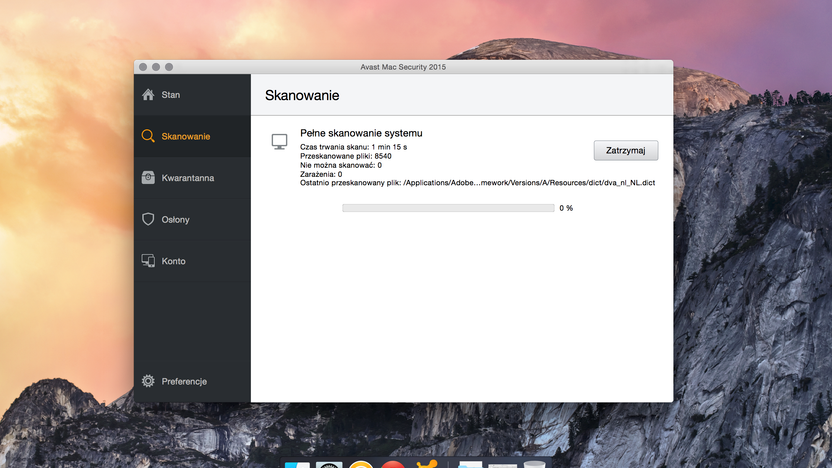This screenshot has width=832, height=468.
Task: Click the Avast Mac Security 2015 title bar
Action: click(x=403, y=67)
